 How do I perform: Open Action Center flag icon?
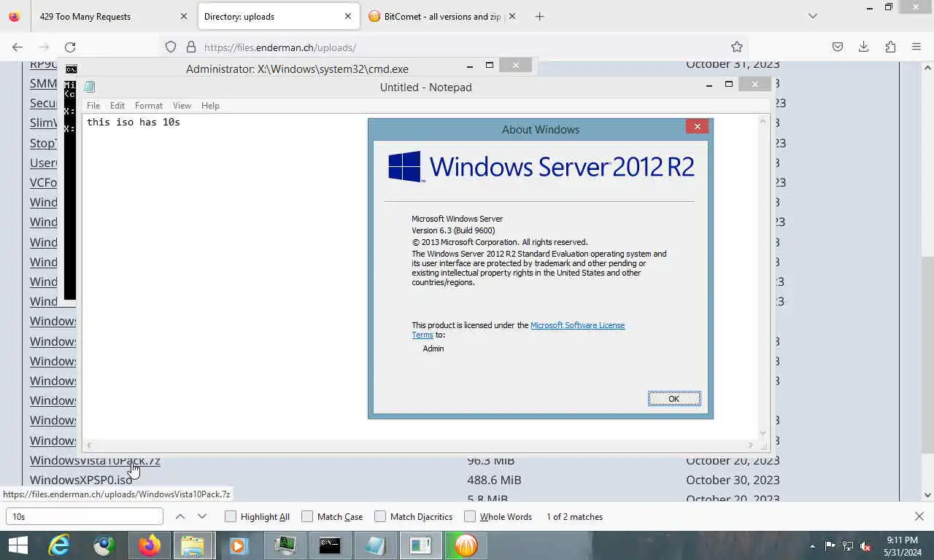click(x=830, y=545)
